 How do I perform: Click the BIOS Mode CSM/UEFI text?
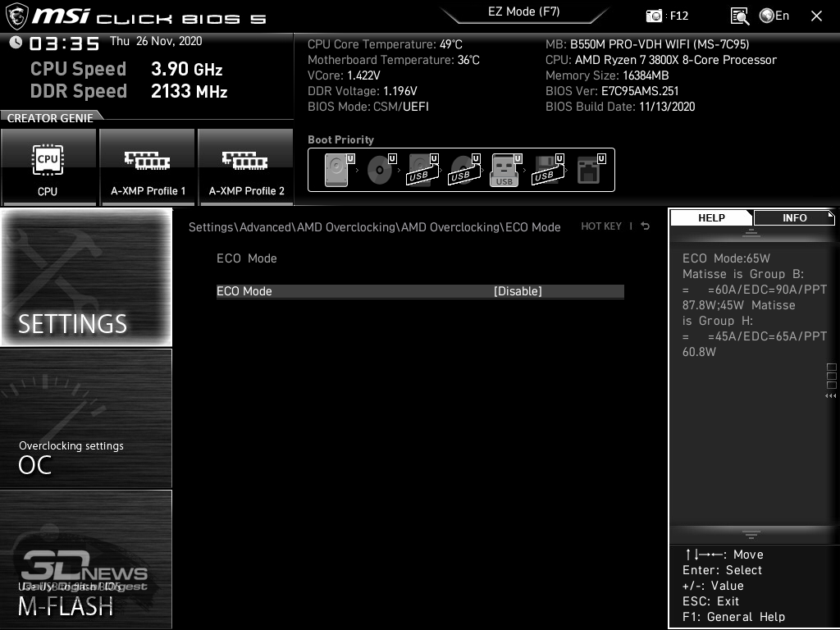[x=368, y=107]
